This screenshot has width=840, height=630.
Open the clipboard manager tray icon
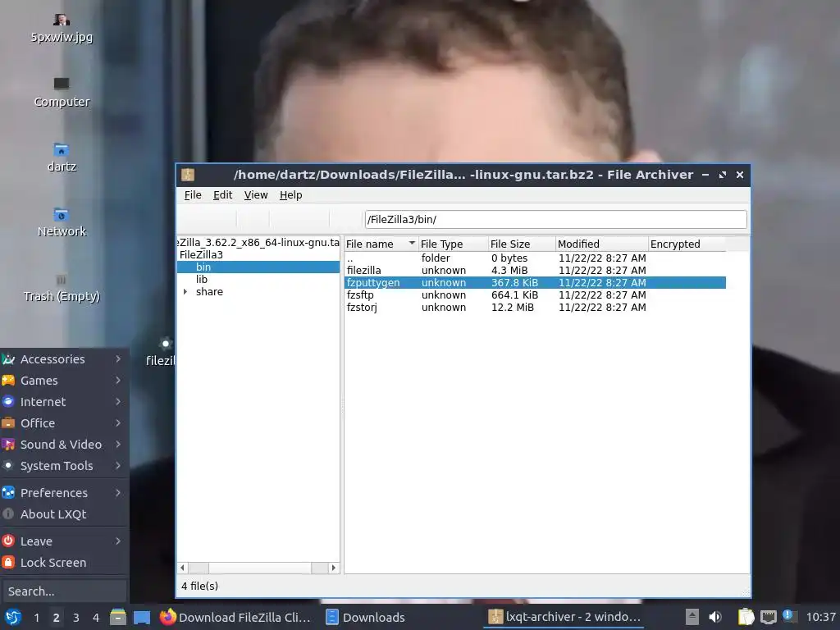[746, 617]
